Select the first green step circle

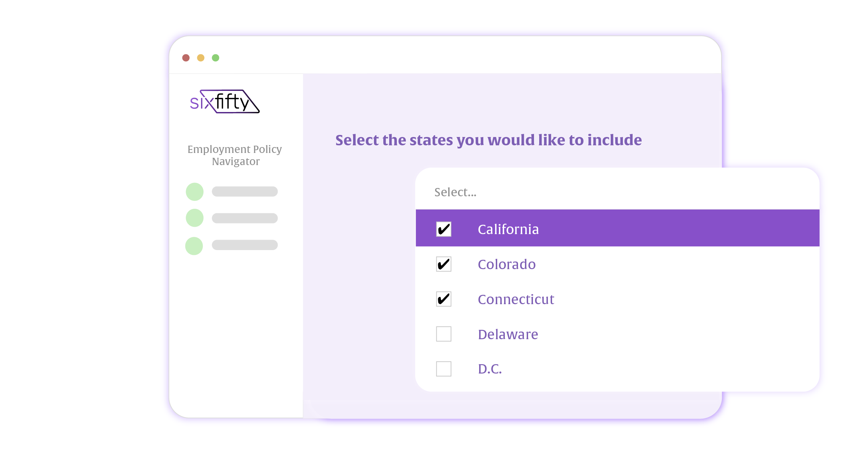(x=194, y=192)
